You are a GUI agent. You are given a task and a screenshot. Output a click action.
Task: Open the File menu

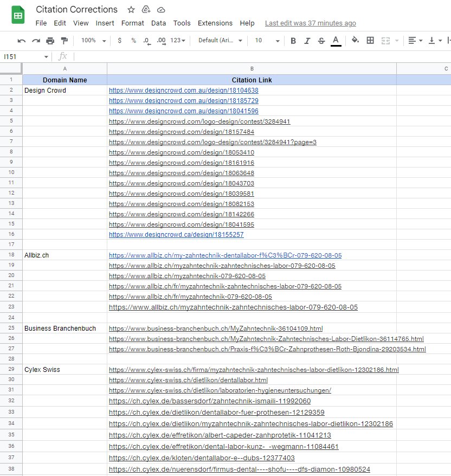point(41,23)
